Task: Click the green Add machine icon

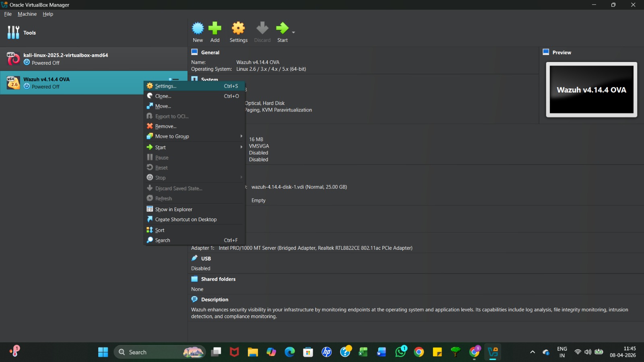Action: [215, 32]
